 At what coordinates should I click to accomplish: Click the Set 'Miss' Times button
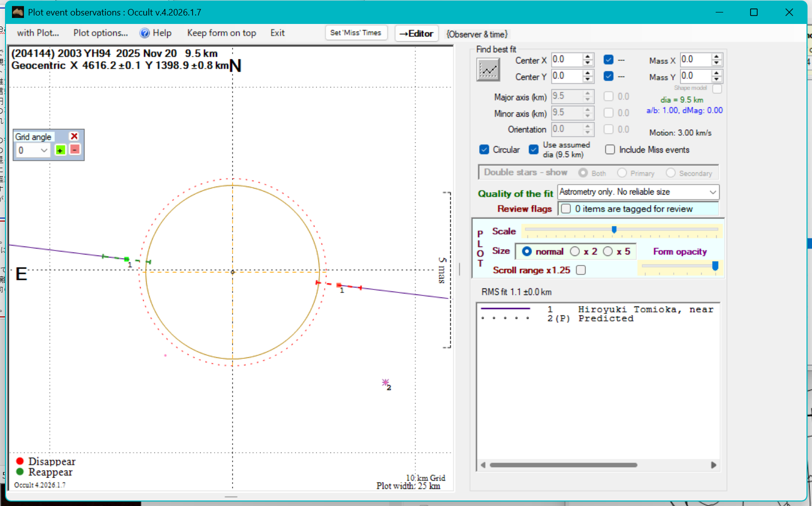click(355, 33)
